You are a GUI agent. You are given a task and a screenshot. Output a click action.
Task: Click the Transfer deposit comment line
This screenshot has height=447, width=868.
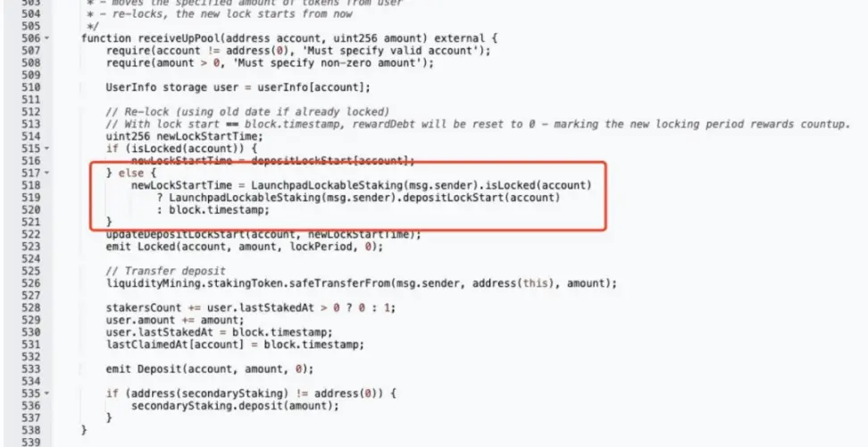[x=165, y=271]
